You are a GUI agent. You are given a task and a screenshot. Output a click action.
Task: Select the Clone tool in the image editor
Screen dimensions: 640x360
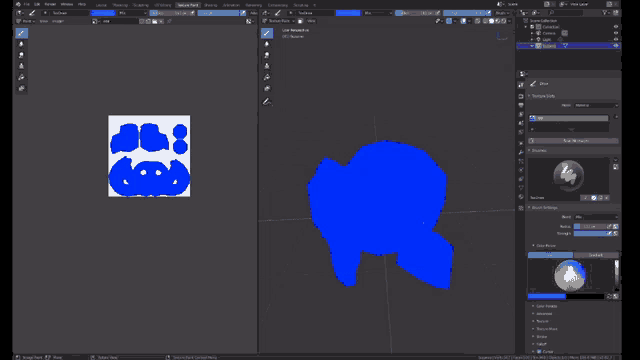[x=22, y=66]
